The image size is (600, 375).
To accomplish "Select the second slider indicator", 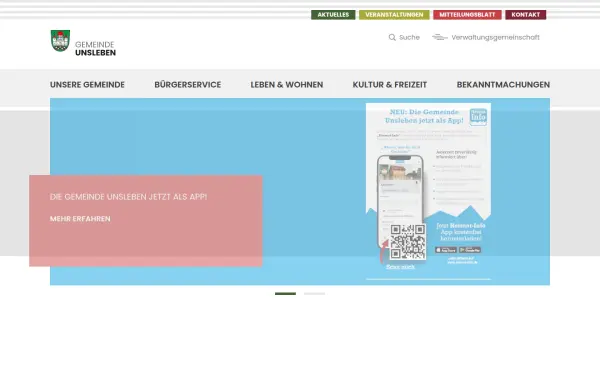I will click(315, 293).
